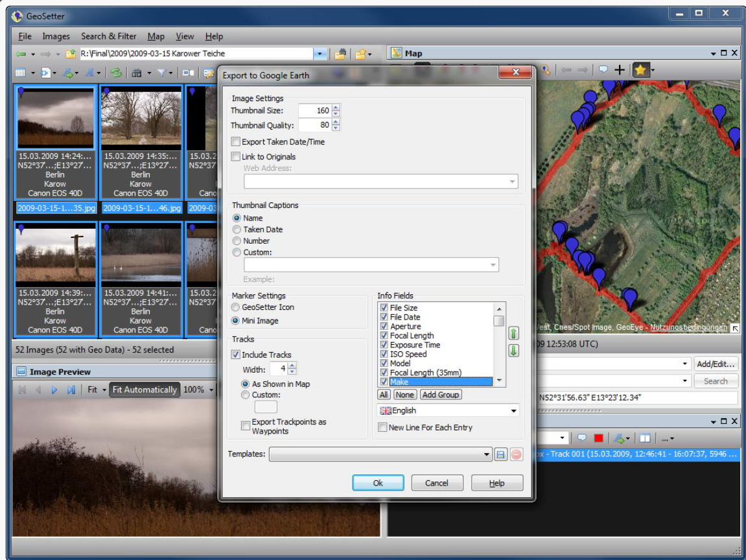Viewport: 746px width, 560px height.
Task: Select the Number caption option
Action: click(237, 240)
